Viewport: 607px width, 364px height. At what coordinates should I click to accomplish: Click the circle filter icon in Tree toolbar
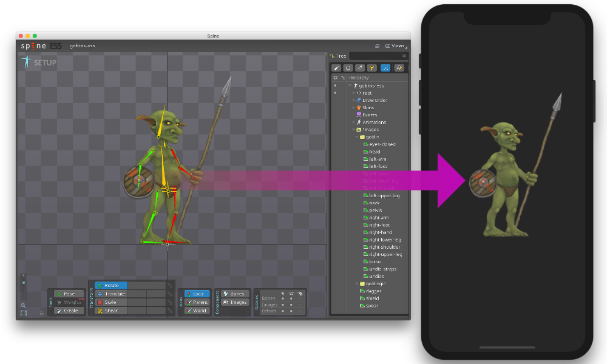tap(348, 68)
